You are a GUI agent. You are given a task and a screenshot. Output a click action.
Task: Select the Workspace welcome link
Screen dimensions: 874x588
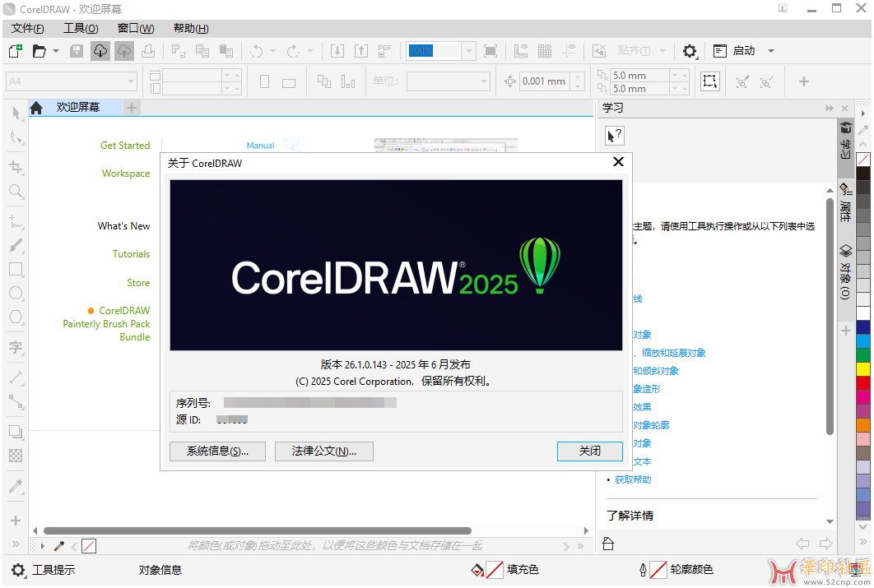point(126,174)
